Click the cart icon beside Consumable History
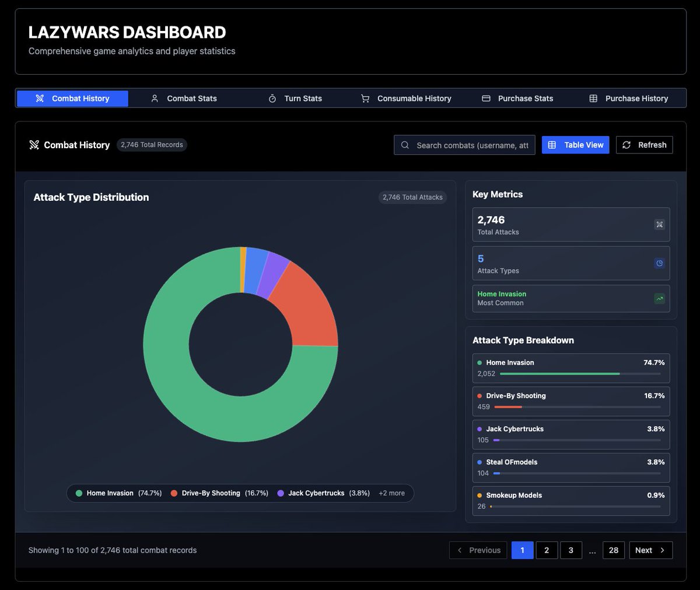This screenshot has height=590, width=700. [x=365, y=99]
